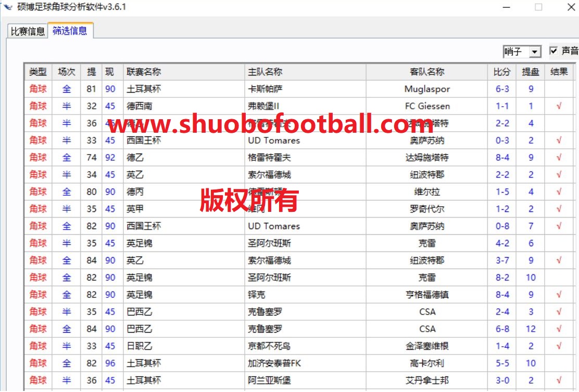Click the 加济安泰普FK home team cell

click(274, 363)
